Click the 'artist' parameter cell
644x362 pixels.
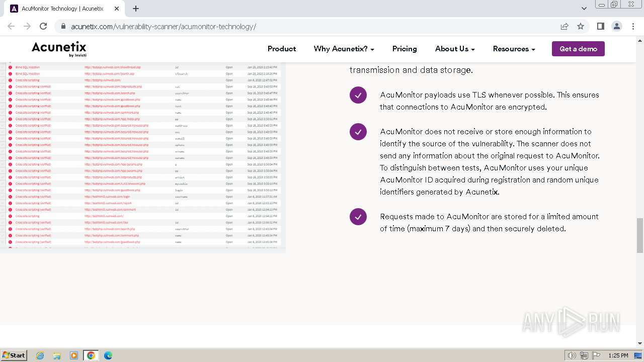click(x=180, y=177)
